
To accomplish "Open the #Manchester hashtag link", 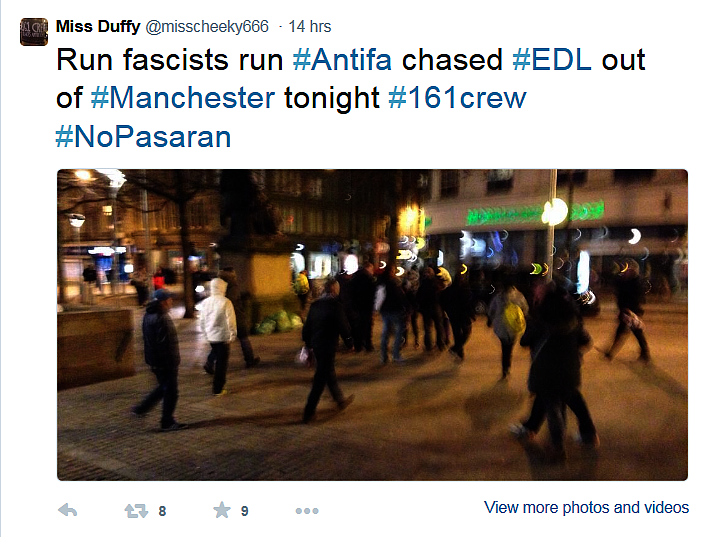I will (x=183, y=98).
